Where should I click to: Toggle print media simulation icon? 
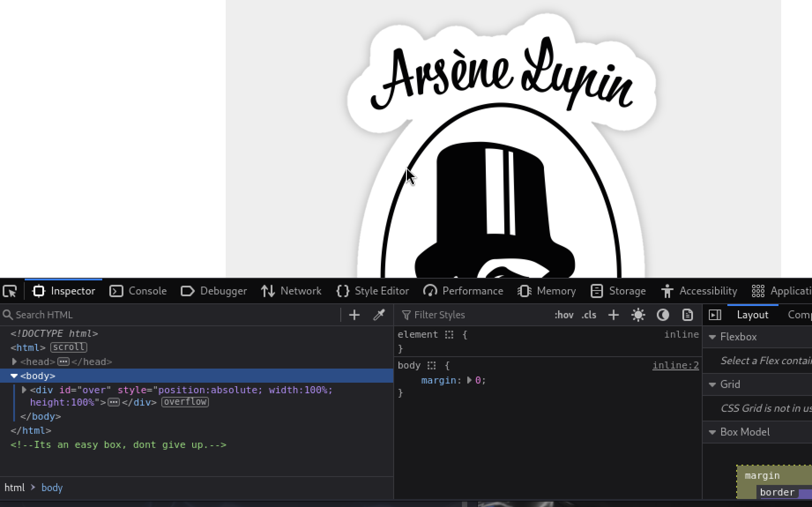687,315
